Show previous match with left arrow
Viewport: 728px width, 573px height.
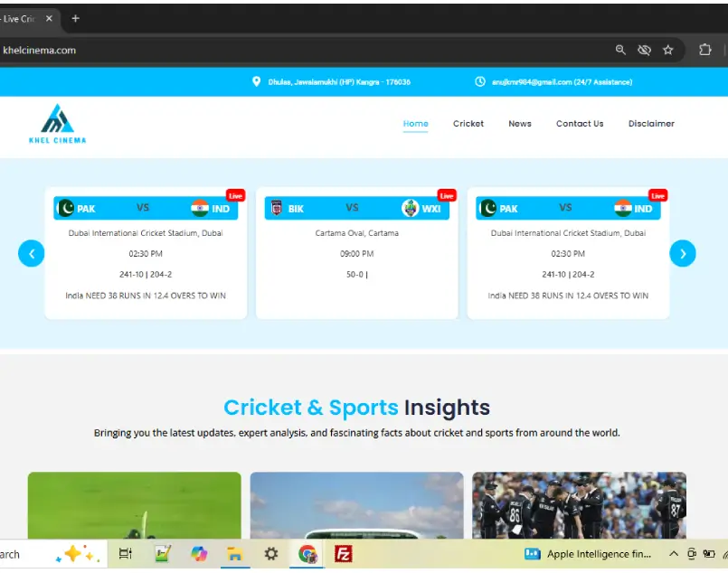coord(32,254)
